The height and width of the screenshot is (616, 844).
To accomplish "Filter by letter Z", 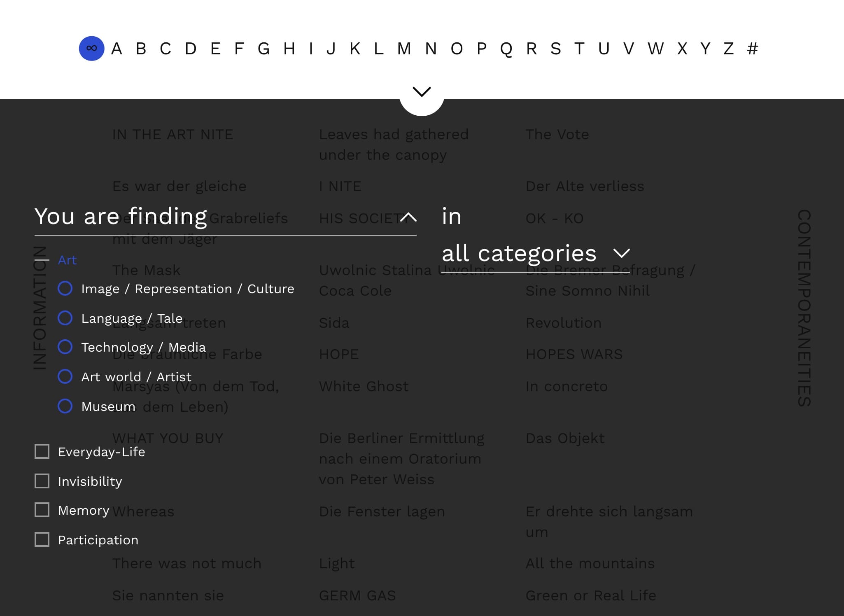I will [x=728, y=49].
